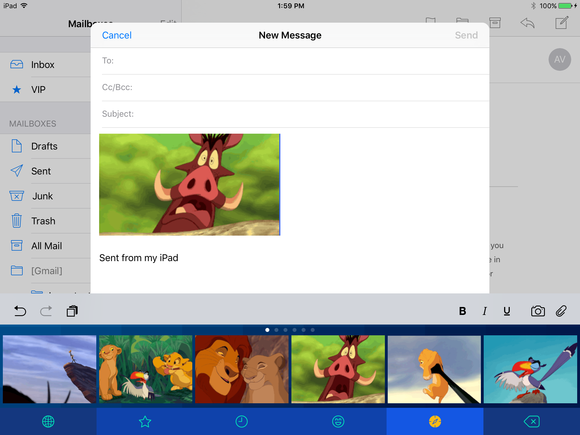The image size is (580, 435).
Task: Tap the Wi-Fi indicator in status bar
Action: click(x=24, y=6)
